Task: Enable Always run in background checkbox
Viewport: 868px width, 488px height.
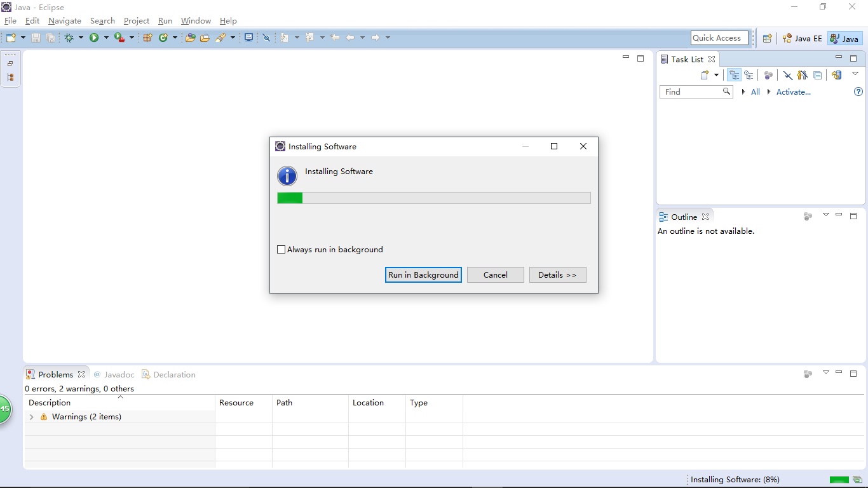Action: pos(281,250)
